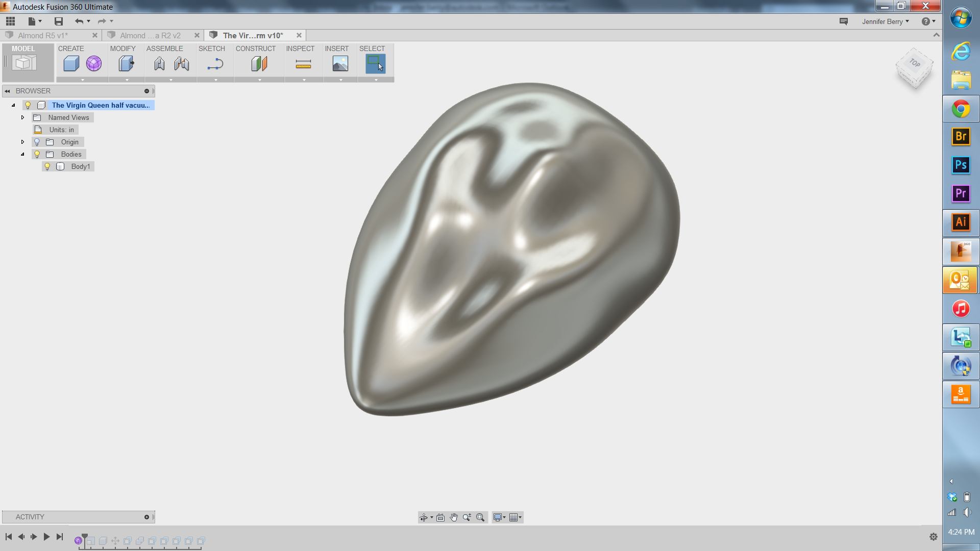The width and height of the screenshot is (980, 551).
Task: Expand the Bodies folder in browser
Action: click(x=22, y=154)
